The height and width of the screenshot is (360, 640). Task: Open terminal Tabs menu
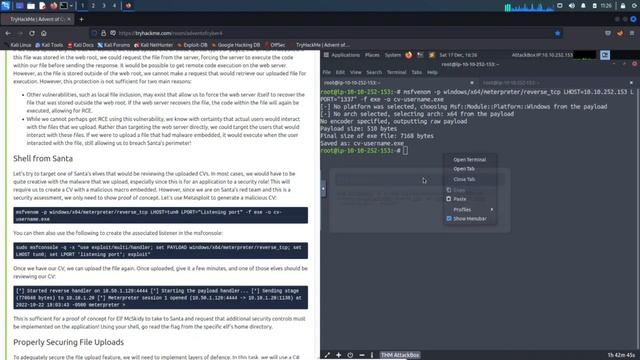pos(416,72)
